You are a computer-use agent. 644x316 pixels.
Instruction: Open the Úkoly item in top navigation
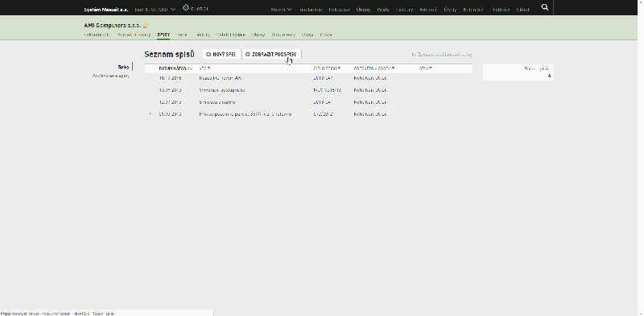click(364, 9)
